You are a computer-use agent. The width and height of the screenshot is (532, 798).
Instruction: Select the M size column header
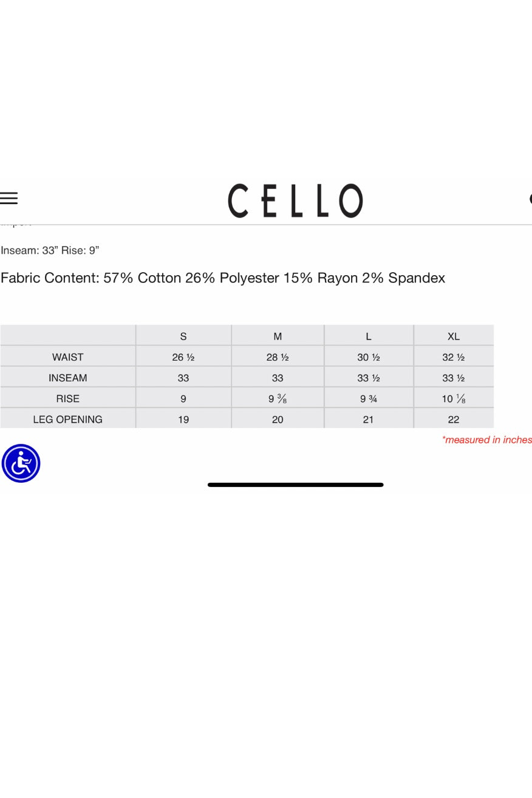[x=278, y=336]
